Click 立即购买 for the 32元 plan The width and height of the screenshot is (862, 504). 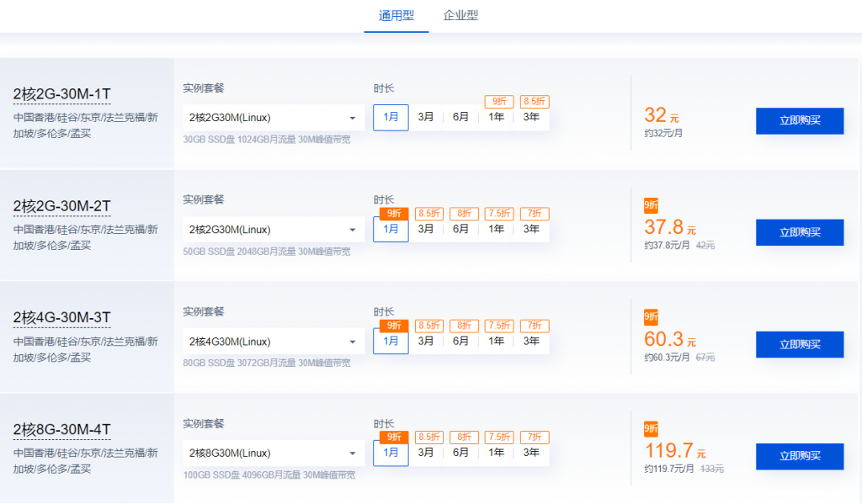point(799,120)
